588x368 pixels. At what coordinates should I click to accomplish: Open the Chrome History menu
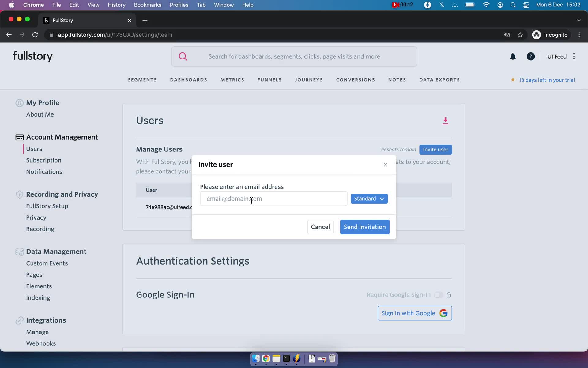click(116, 5)
